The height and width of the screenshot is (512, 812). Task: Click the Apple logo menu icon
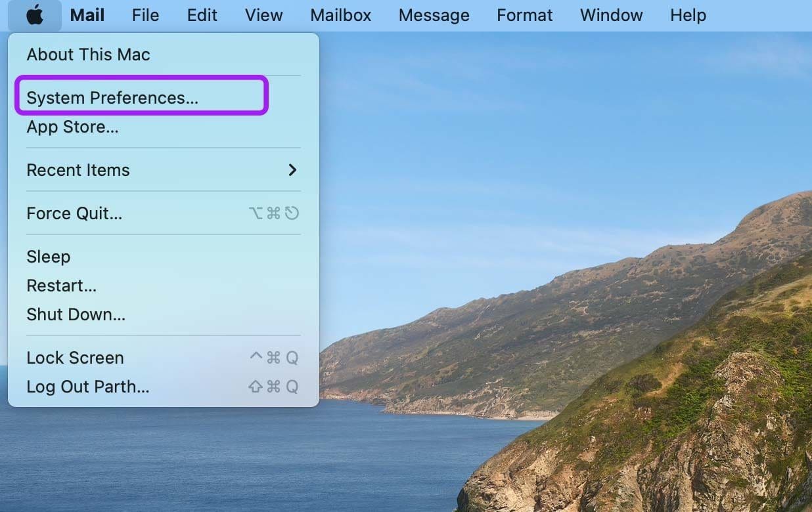tap(35, 15)
